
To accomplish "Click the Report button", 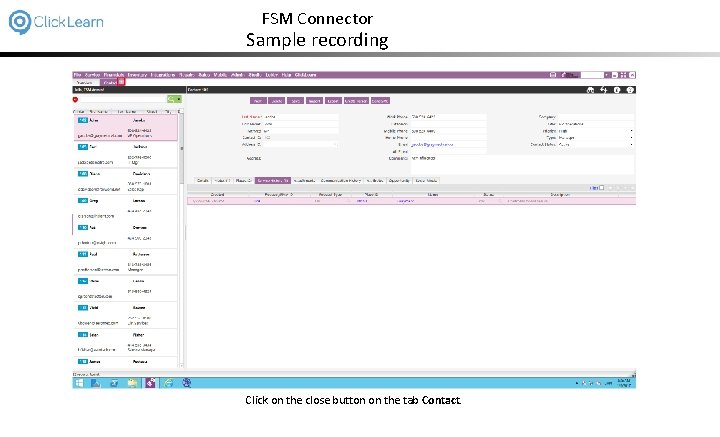I will click(x=314, y=101).
